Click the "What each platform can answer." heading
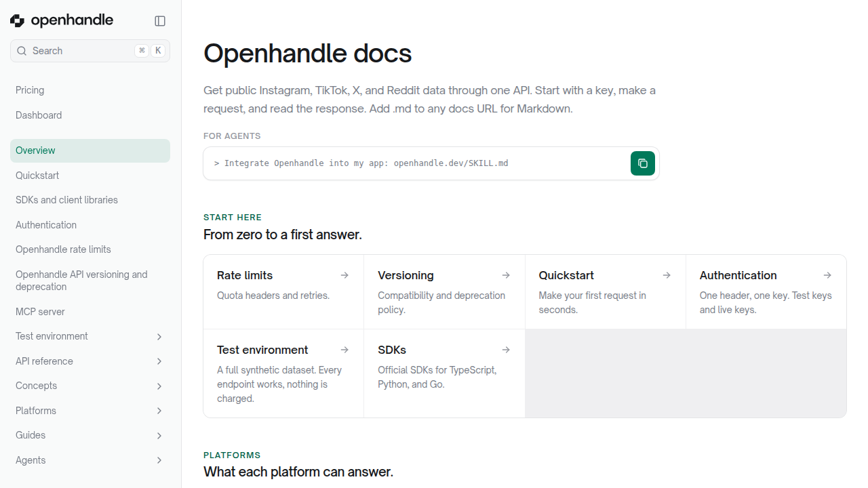Screen dimensions: 868x488 [298, 472]
